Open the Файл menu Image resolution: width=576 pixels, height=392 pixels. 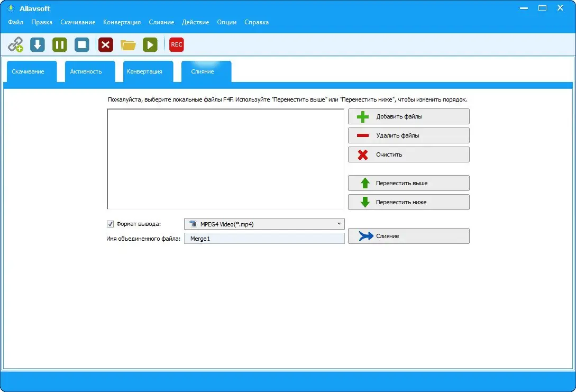(15, 22)
